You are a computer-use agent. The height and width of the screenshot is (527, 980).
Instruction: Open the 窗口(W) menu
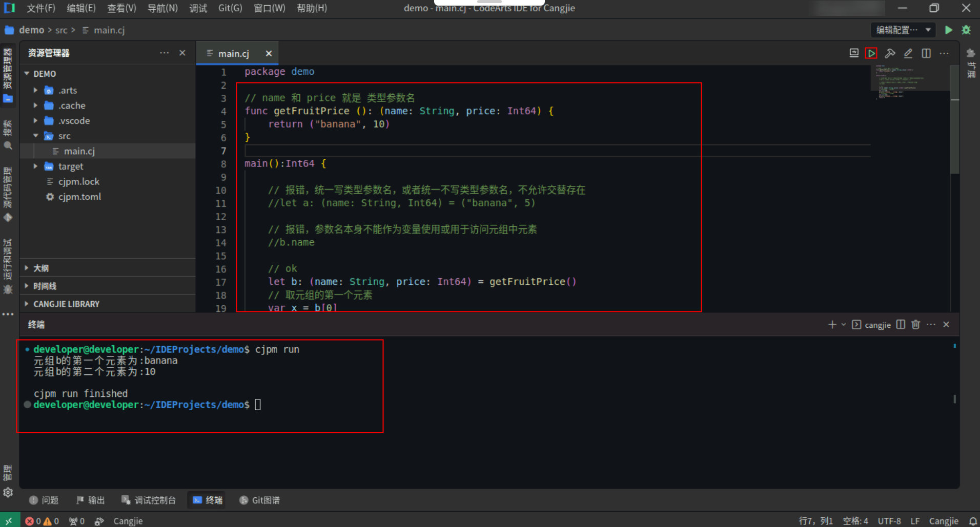tap(270, 8)
